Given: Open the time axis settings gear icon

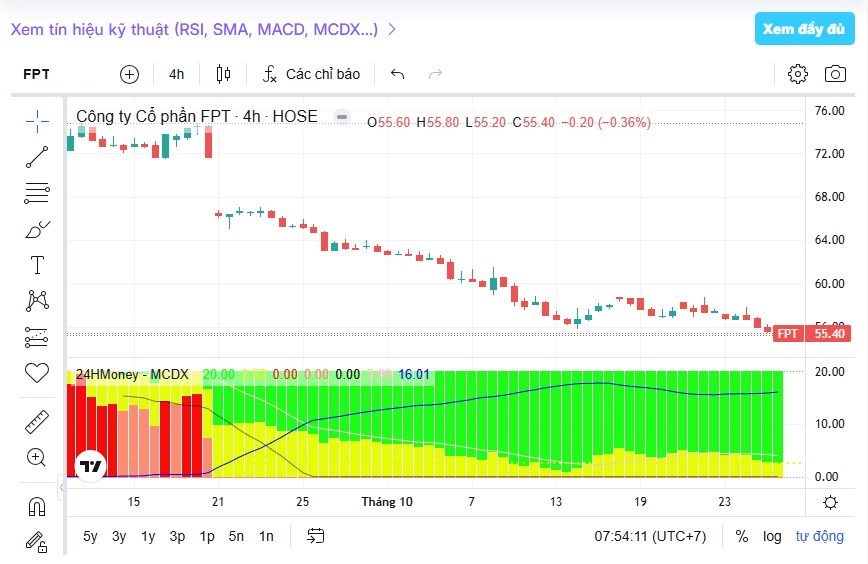Looking at the screenshot, I should 830,503.
